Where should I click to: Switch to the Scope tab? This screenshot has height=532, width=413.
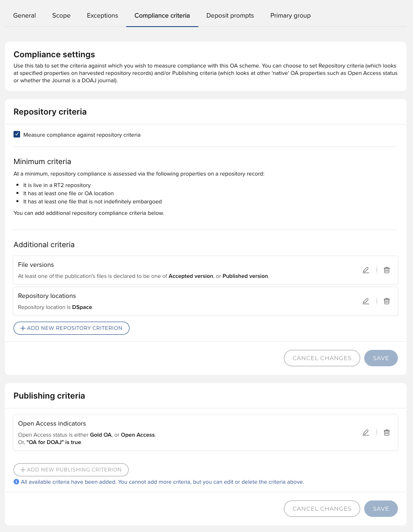coord(61,16)
